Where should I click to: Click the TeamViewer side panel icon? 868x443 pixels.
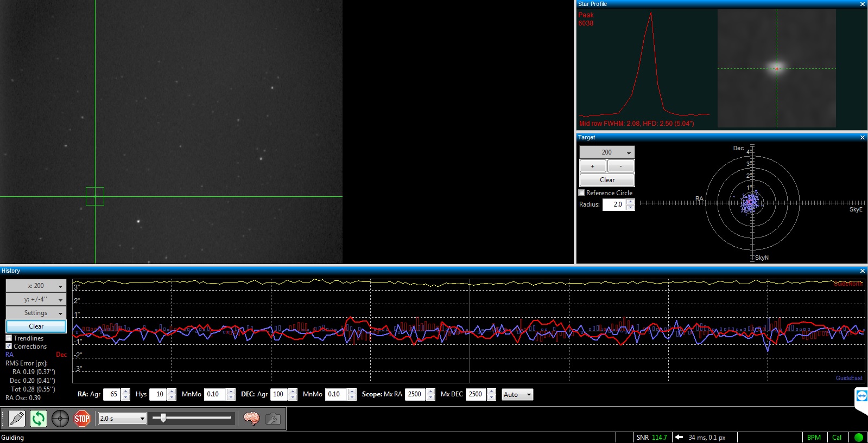pos(861,396)
